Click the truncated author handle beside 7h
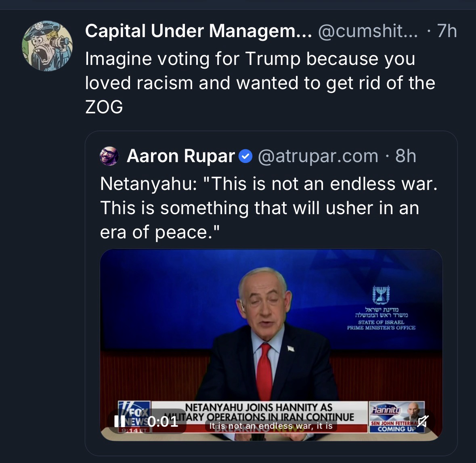476x463 pixels. tap(369, 31)
